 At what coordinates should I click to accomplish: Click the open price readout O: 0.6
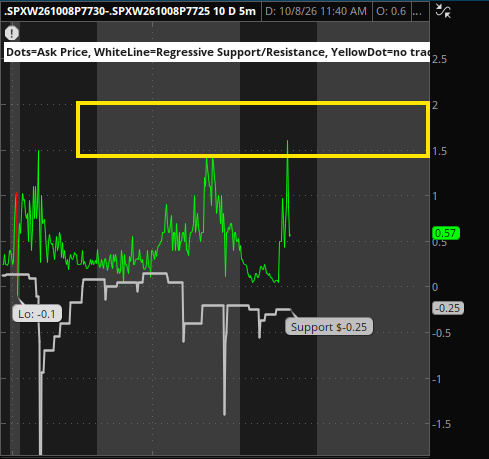(x=391, y=11)
